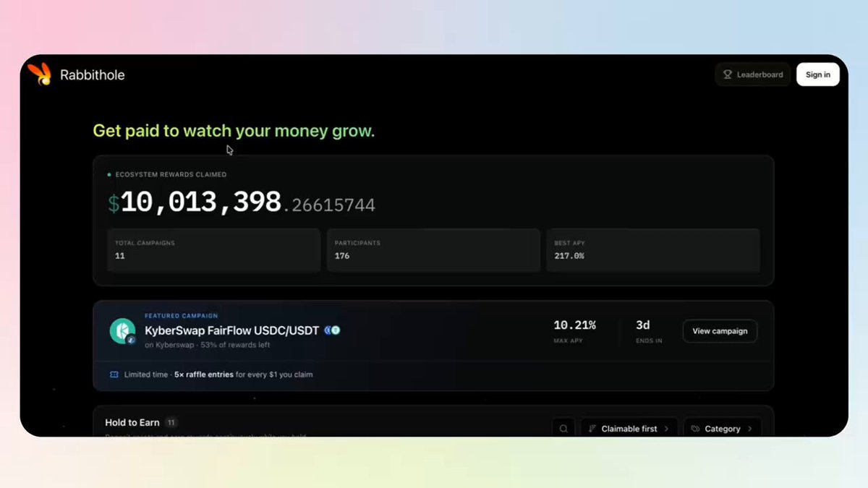Screen dimensions: 868x488
Task: Click the $10,013,398 rewards claimed amount
Action: [242, 203]
